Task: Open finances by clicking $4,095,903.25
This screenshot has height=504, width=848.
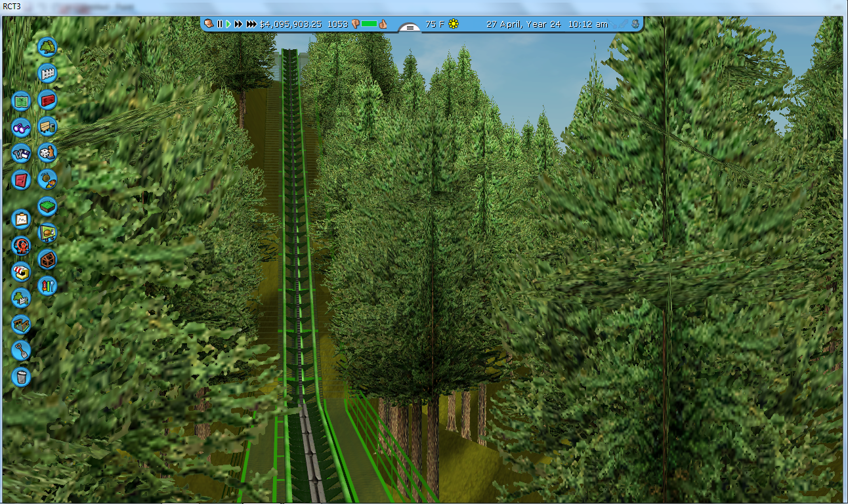Action: [x=291, y=24]
